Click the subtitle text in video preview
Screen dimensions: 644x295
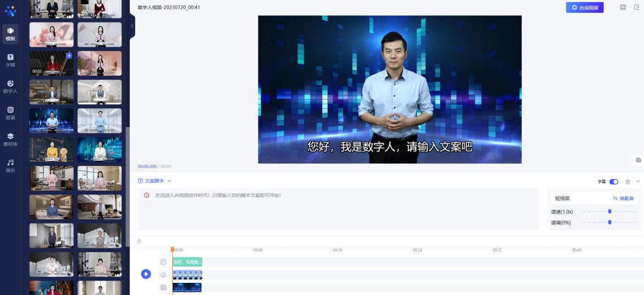click(x=390, y=147)
